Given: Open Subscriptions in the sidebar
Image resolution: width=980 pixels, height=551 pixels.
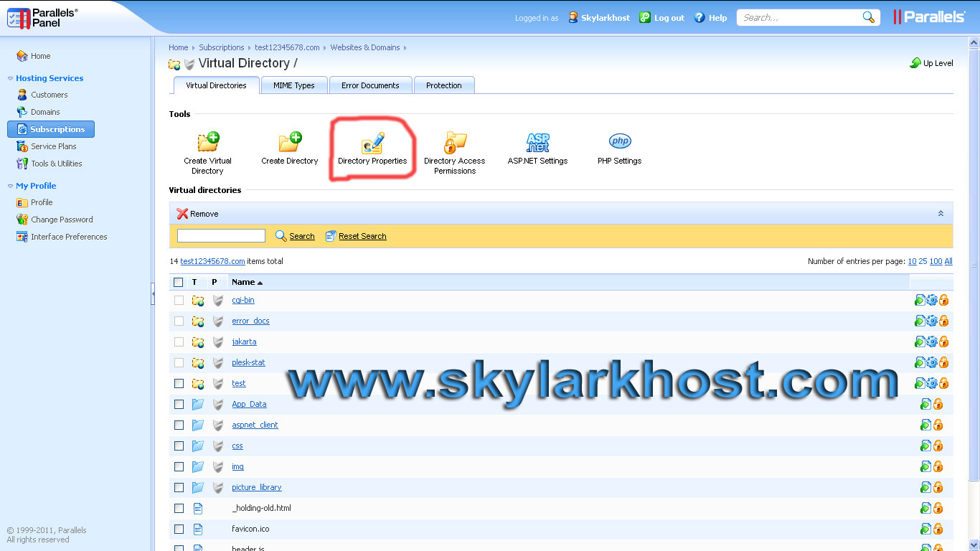Looking at the screenshot, I should (x=51, y=129).
